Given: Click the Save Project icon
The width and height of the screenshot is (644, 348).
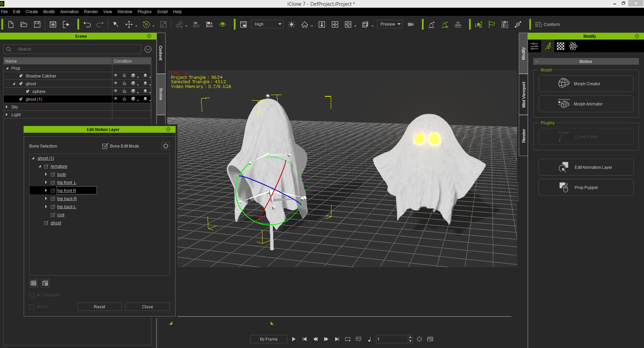Looking at the screenshot, I should 37,24.
